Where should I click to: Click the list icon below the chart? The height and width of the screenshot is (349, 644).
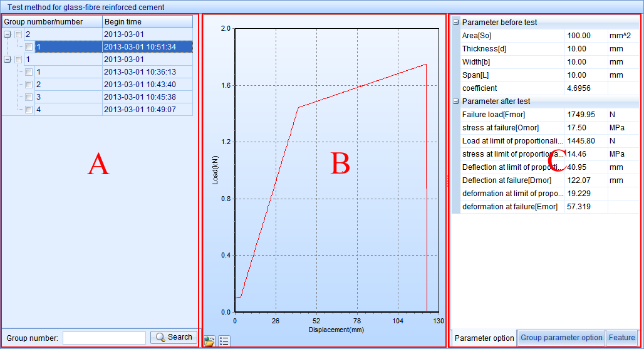tap(225, 341)
